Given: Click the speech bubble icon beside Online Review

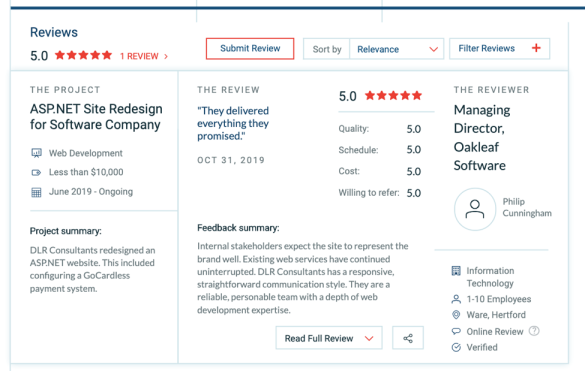Looking at the screenshot, I should tap(456, 331).
